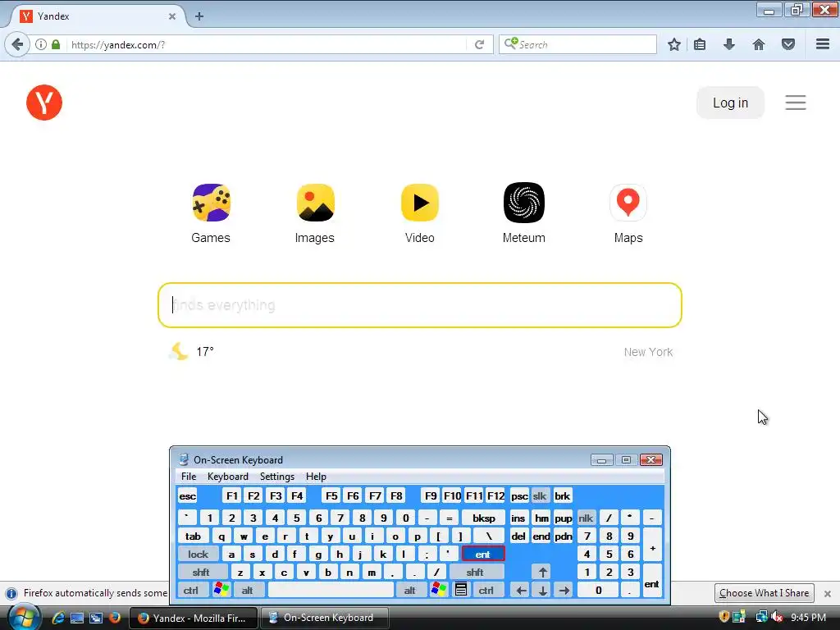Toggle the left ctrl key
This screenshot has height=630, width=840.
pos(190,590)
